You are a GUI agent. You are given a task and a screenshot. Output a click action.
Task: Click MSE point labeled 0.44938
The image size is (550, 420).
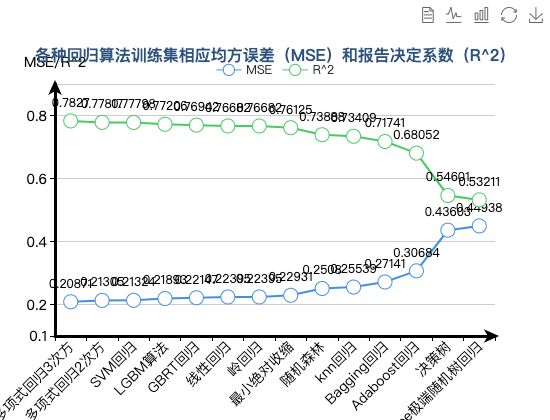tap(479, 226)
